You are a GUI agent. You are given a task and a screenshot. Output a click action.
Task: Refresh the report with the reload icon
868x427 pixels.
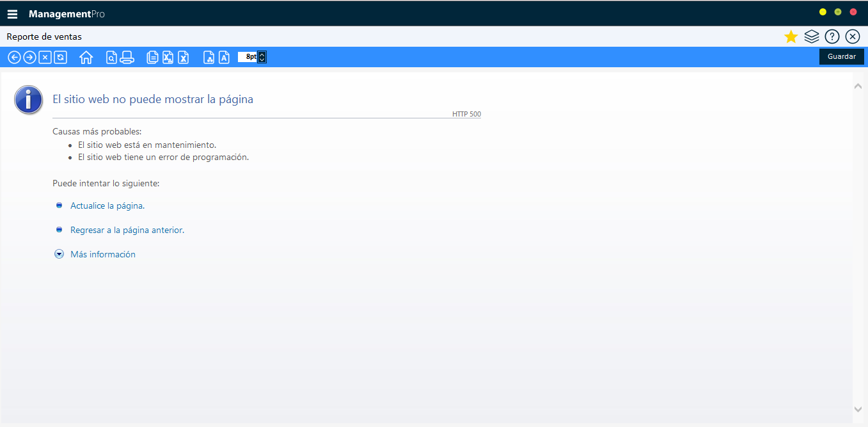60,58
